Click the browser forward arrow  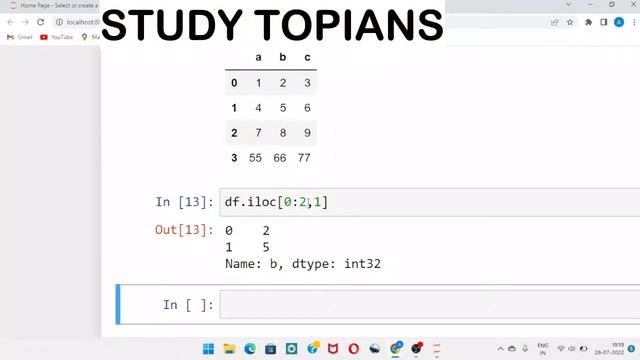pyautogui.click(x=25, y=22)
